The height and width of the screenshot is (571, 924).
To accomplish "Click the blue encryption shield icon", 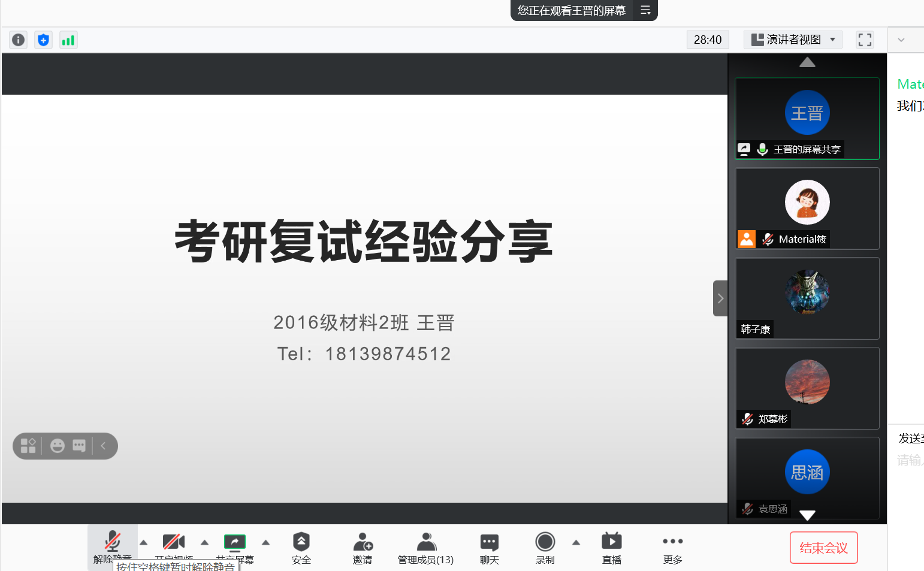I will click(x=43, y=40).
